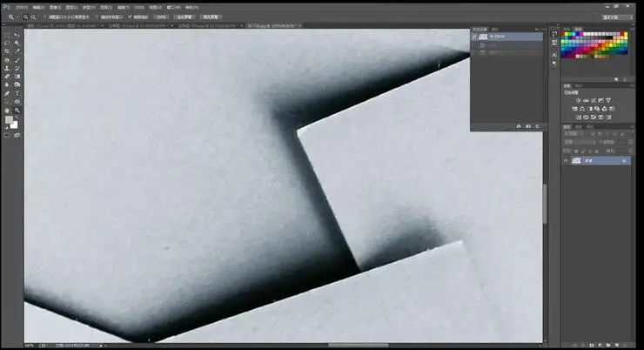Select the Spot Healing Brush tool
The height and width of the screenshot is (350, 644).
point(7,60)
